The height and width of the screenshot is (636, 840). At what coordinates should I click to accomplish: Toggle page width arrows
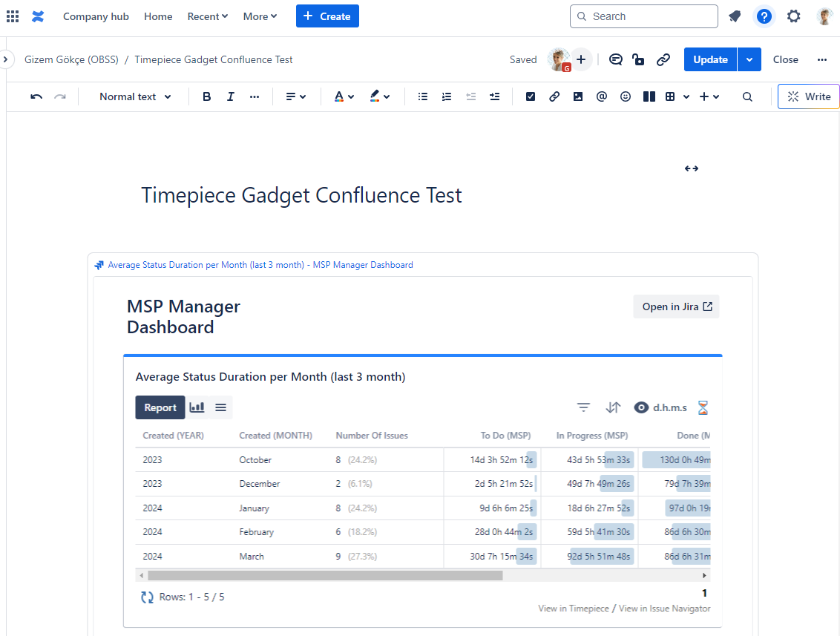[692, 168]
